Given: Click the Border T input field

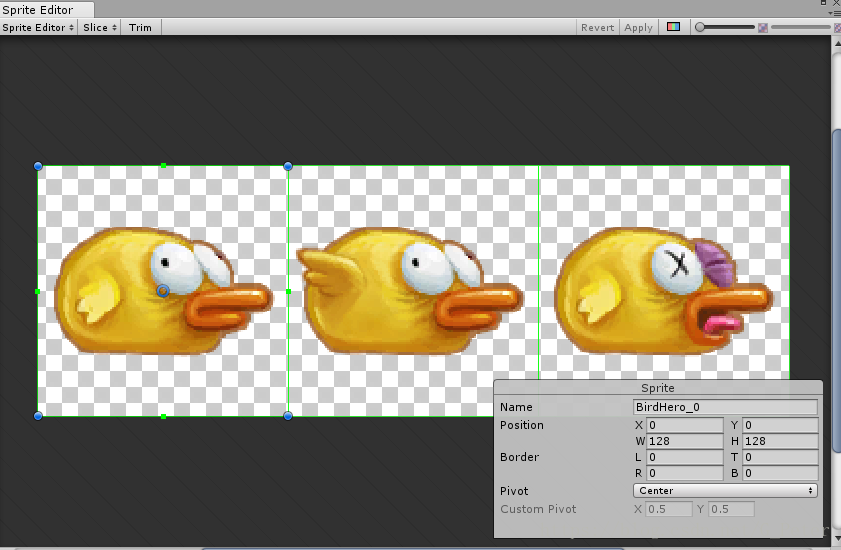Looking at the screenshot, I should click(x=780, y=457).
